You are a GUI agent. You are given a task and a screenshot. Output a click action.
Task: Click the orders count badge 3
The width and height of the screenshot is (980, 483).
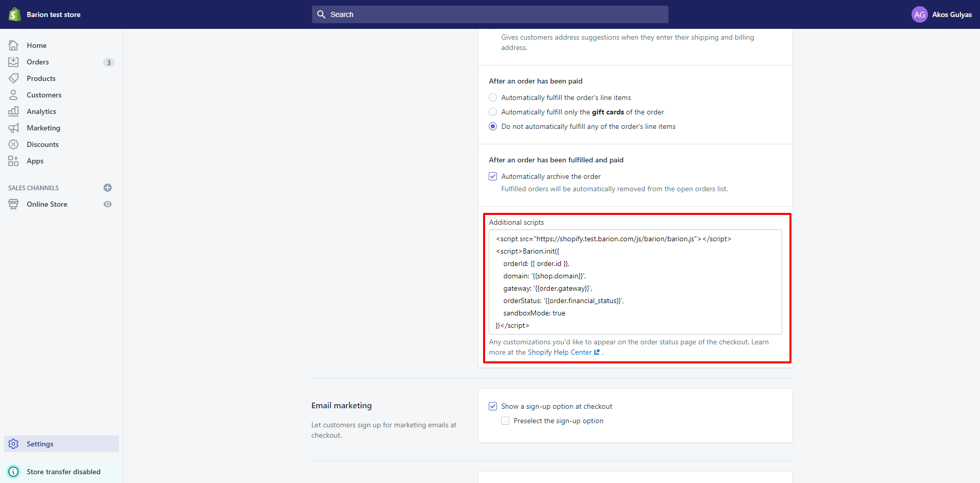pos(109,62)
